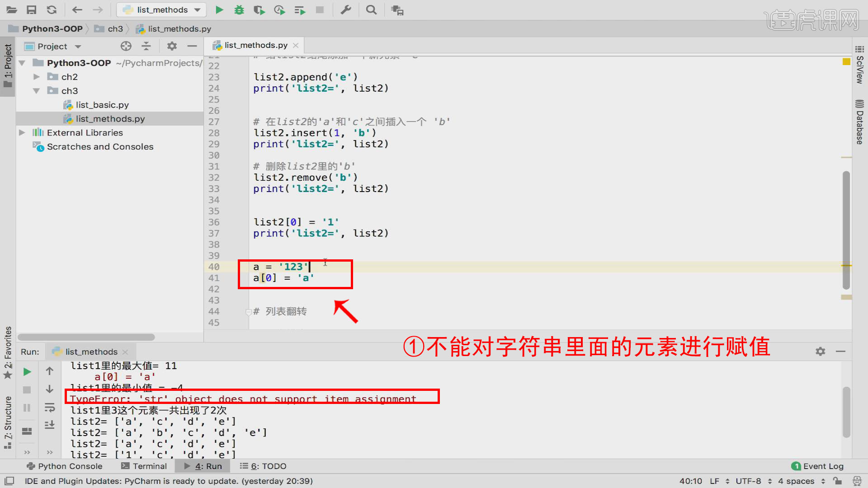Toggle the Database side panel
The image size is (868, 488).
pyautogui.click(x=859, y=122)
